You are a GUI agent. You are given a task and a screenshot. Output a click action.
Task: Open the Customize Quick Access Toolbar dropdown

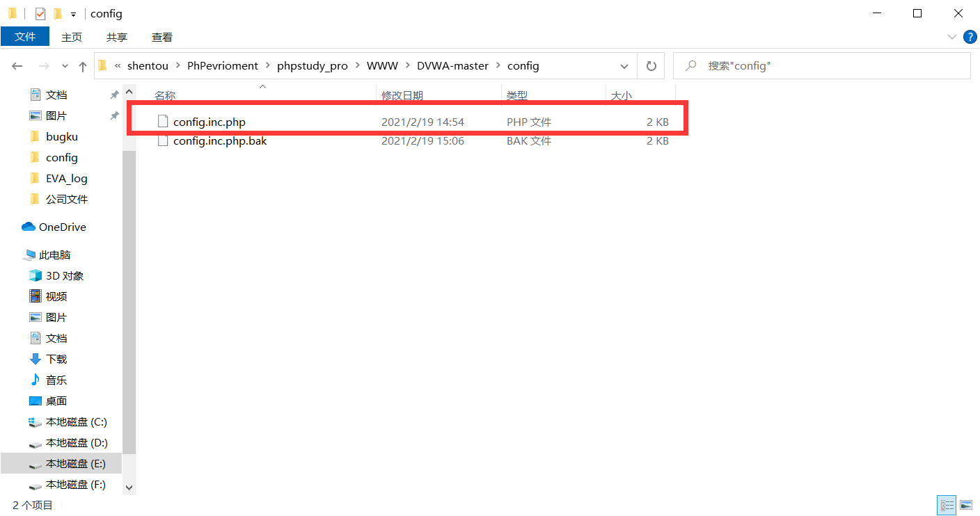pyautogui.click(x=73, y=15)
